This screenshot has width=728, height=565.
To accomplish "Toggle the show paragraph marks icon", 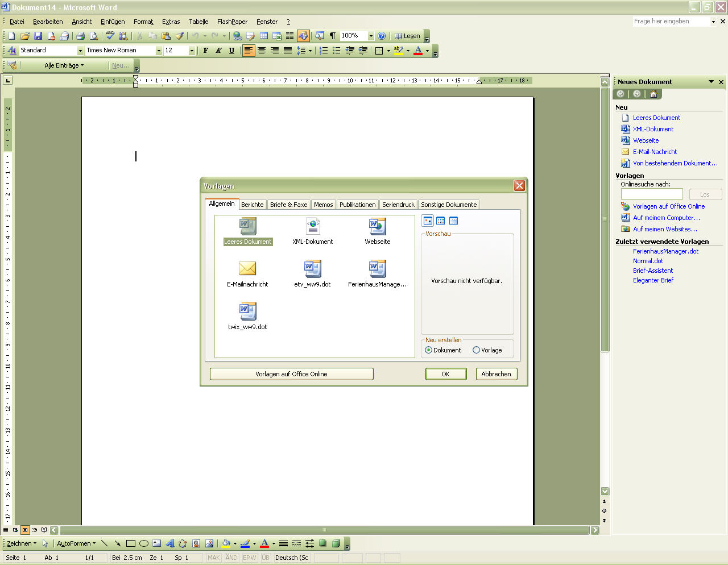I will click(333, 36).
